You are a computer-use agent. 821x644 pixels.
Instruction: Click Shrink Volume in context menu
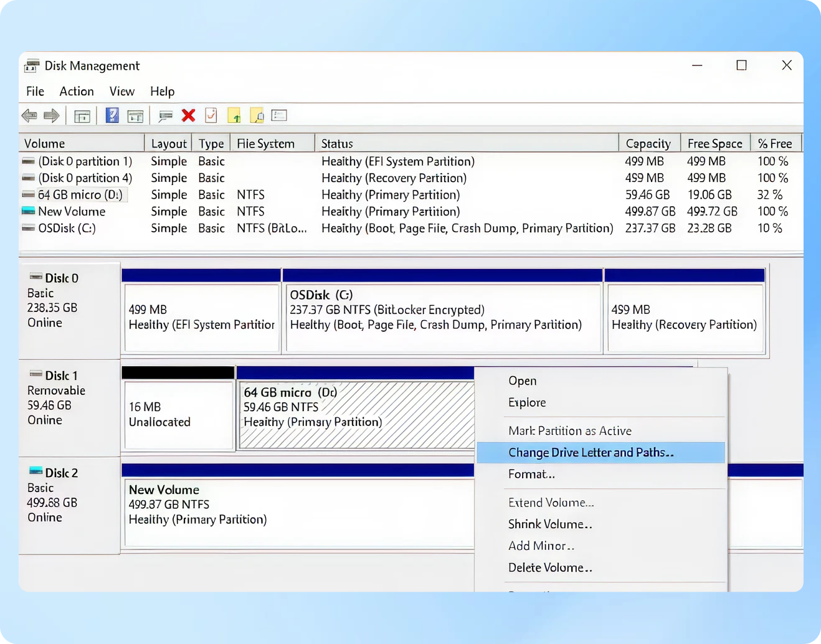549,524
